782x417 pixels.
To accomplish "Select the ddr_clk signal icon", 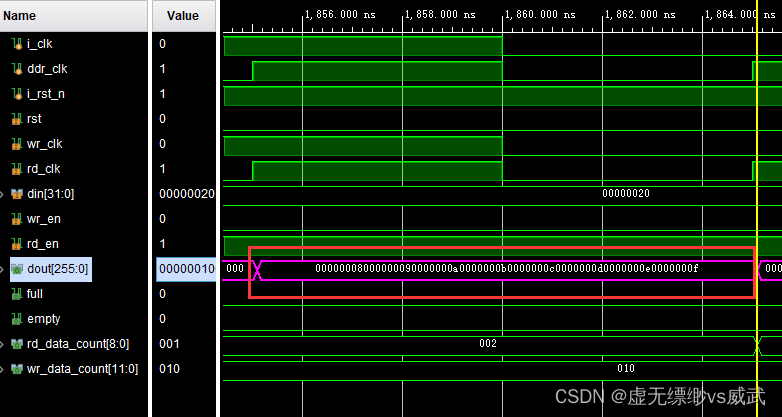I will point(17,69).
